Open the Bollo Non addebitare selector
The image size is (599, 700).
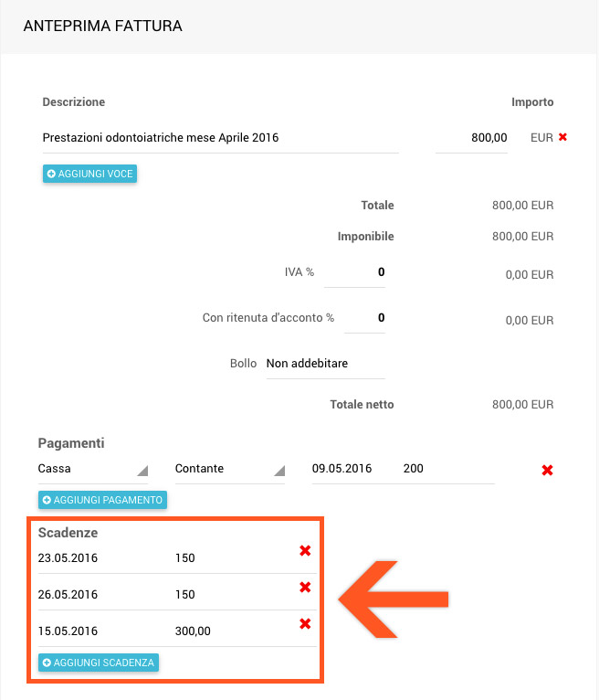coord(324,364)
